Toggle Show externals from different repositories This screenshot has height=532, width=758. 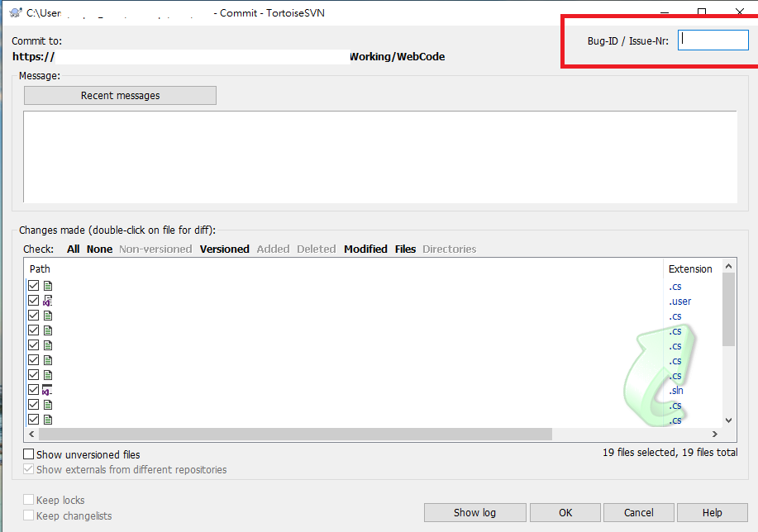29,469
